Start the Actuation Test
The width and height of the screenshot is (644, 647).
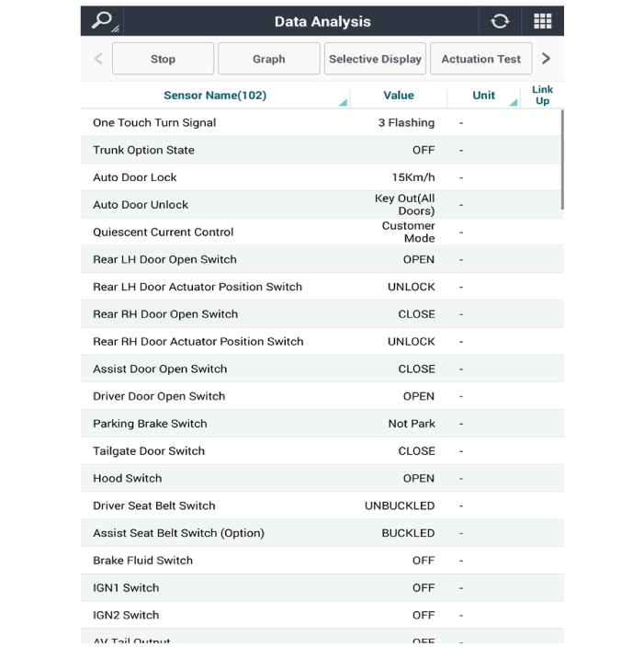coord(480,59)
